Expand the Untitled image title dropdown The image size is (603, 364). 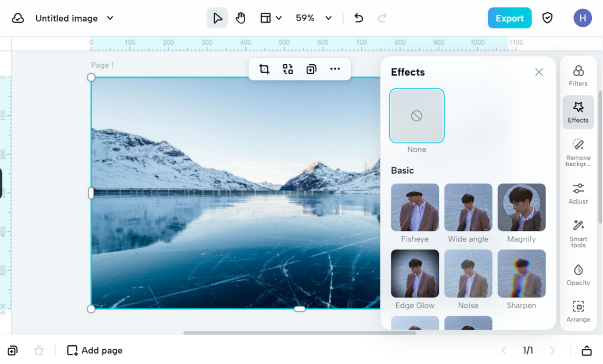tap(110, 18)
